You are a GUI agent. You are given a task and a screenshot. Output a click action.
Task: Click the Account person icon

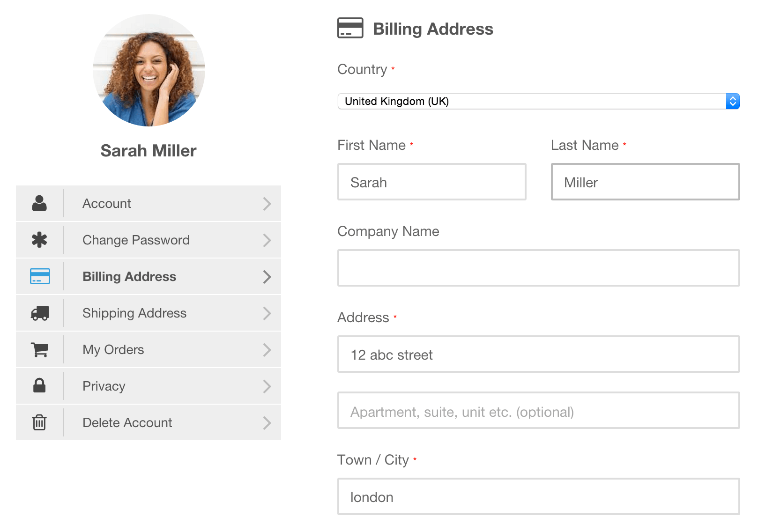pyautogui.click(x=39, y=203)
